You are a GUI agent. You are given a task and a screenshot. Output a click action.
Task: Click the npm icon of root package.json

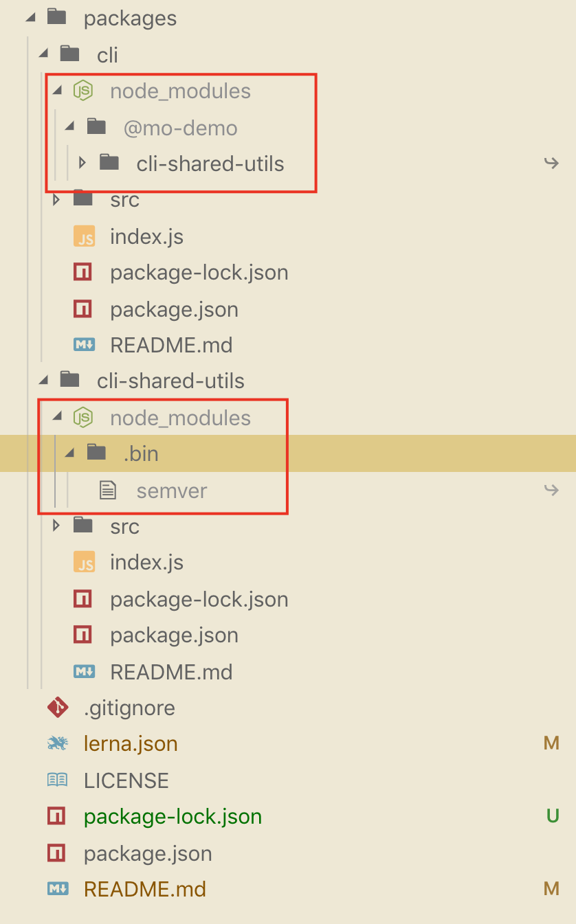point(56,853)
